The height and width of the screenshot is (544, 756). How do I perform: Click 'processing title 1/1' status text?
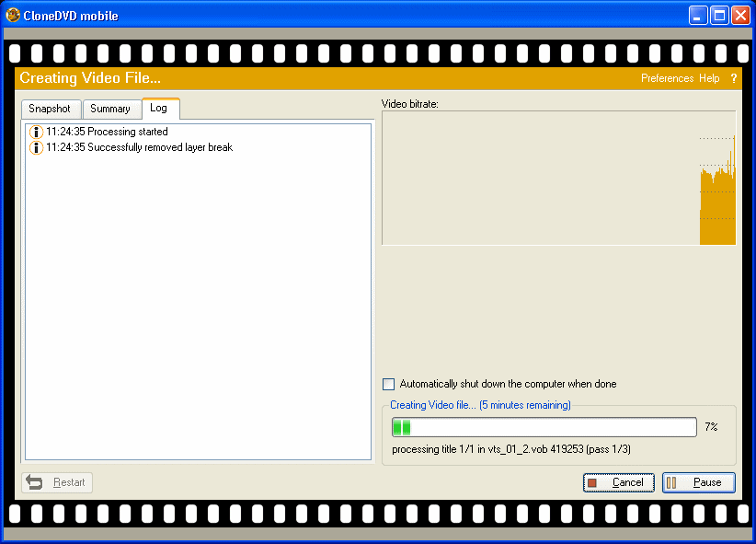[x=511, y=449]
